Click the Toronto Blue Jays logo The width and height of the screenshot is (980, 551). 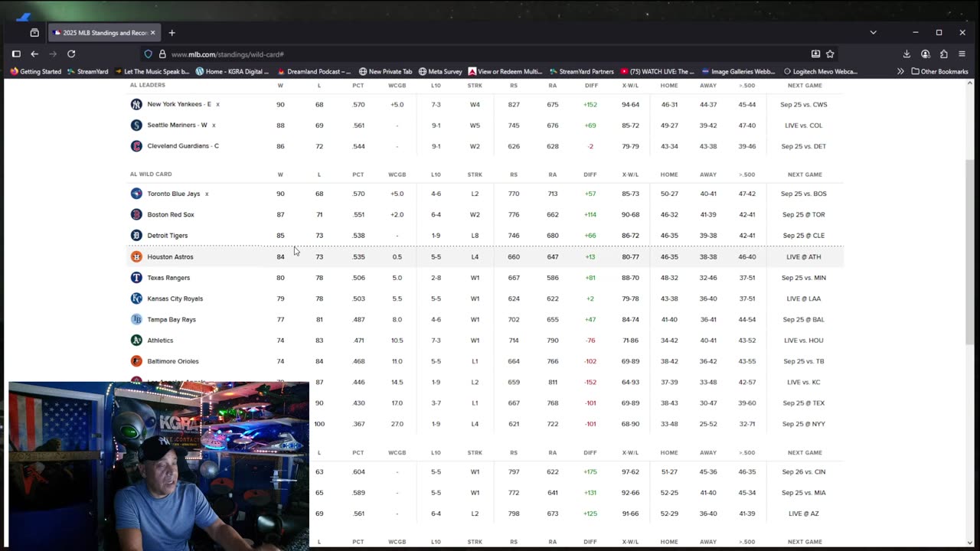coord(136,194)
